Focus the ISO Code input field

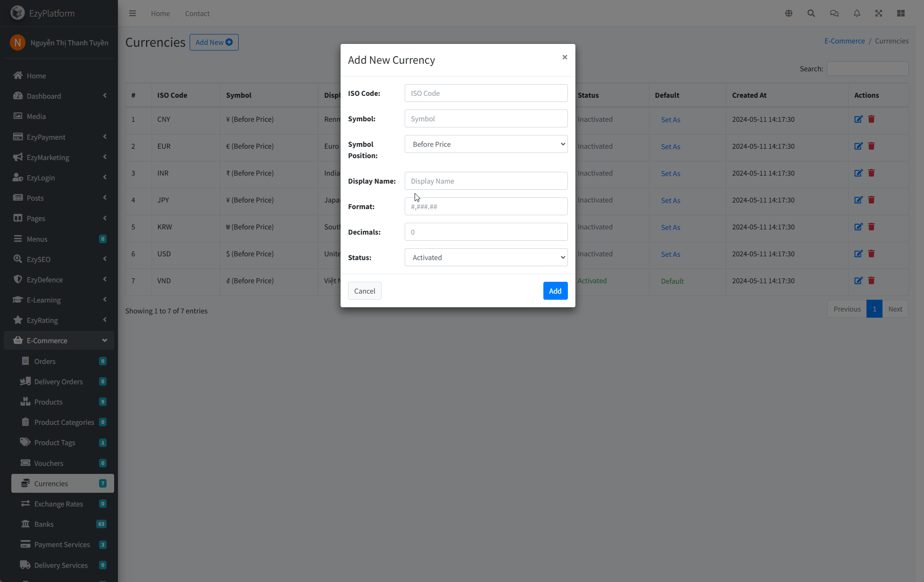[x=486, y=93]
